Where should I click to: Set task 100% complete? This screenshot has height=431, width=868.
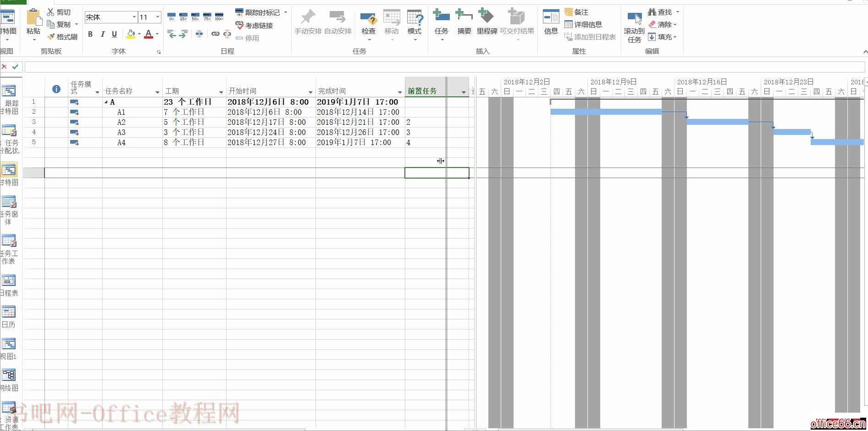click(219, 17)
